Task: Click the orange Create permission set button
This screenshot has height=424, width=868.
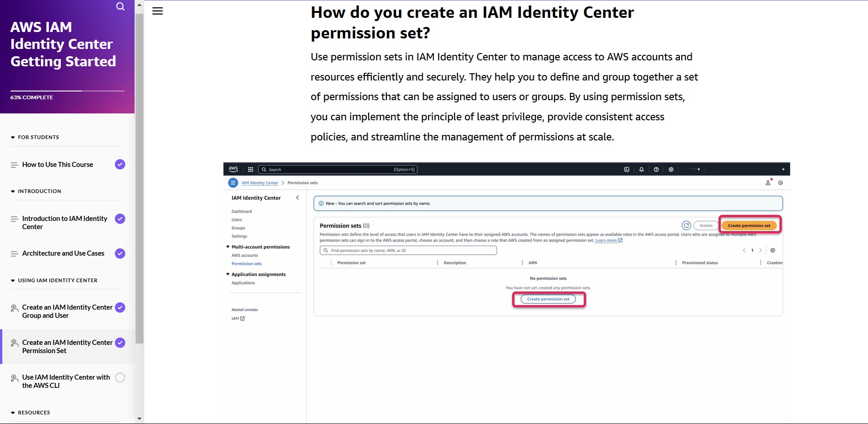Action: click(749, 225)
